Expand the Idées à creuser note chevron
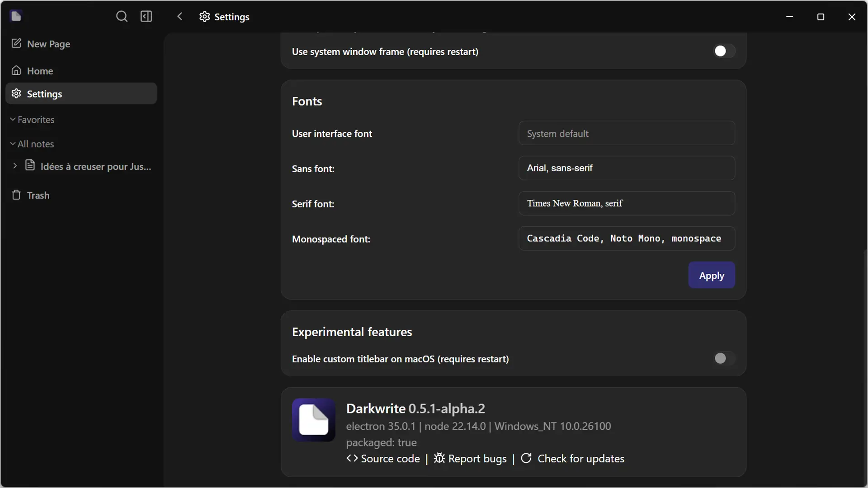This screenshot has height=488, width=868. (15, 166)
